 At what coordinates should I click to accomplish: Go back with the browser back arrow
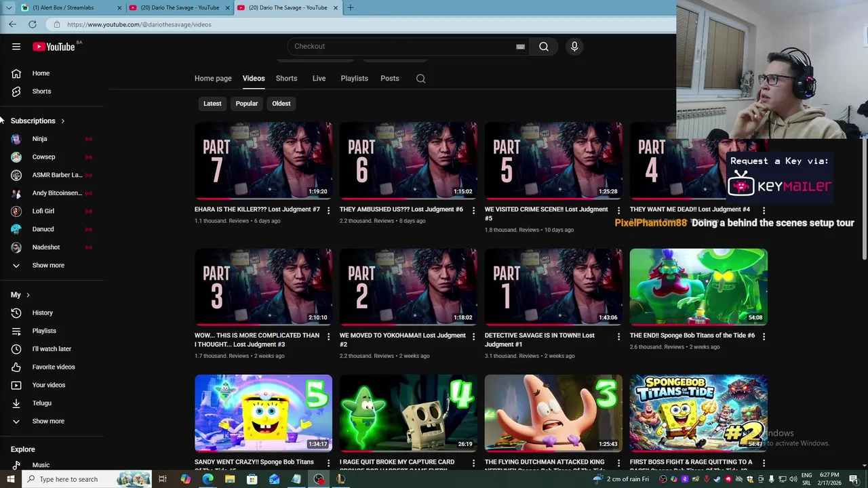tap(12, 24)
